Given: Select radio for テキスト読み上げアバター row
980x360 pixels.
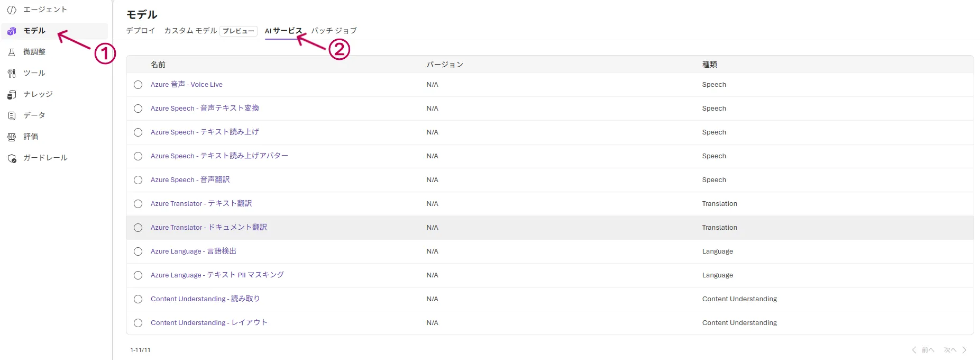Looking at the screenshot, I should point(138,156).
